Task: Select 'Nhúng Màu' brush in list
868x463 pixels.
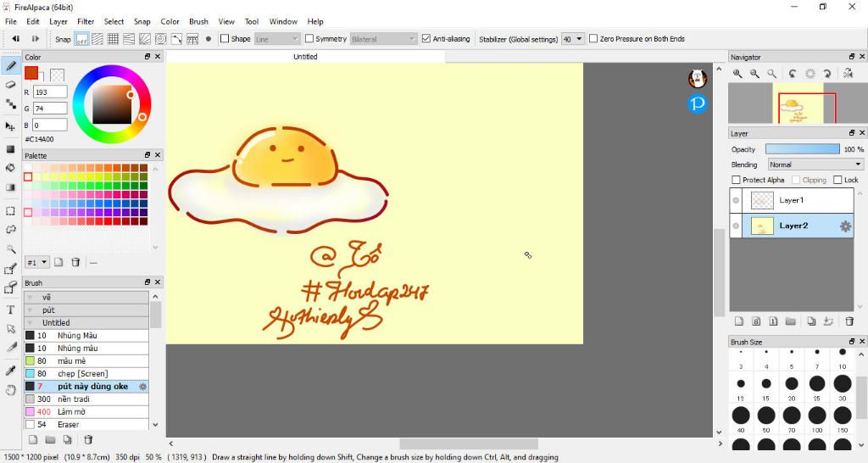Action: click(86, 336)
